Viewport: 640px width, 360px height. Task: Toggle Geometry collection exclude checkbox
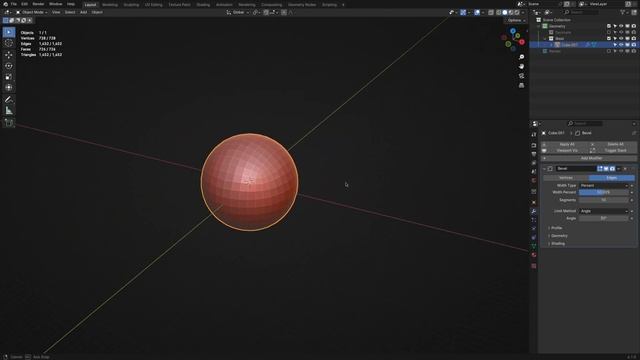point(609,26)
